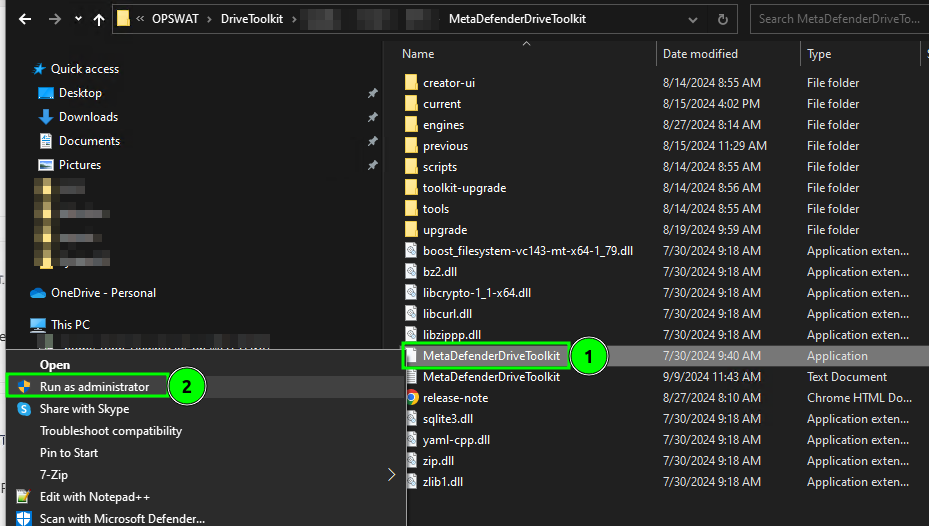
Task: Select the engines folder
Action: pos(443,125)
